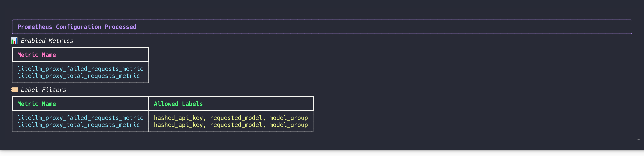
Task: Click the bar chart icon beside Enabled Metrics
Action: click(14, 41)
